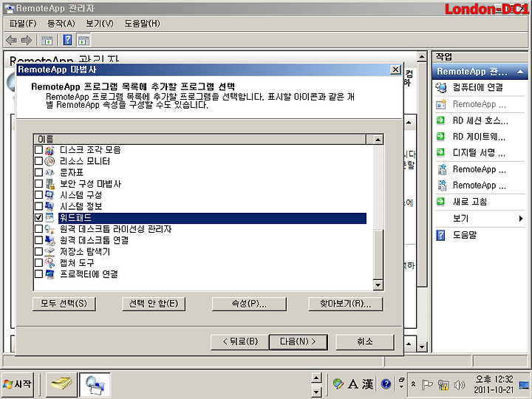Open 속성(P)... properties button
Screen dimensions: 532x399
(x=249, y=304)
